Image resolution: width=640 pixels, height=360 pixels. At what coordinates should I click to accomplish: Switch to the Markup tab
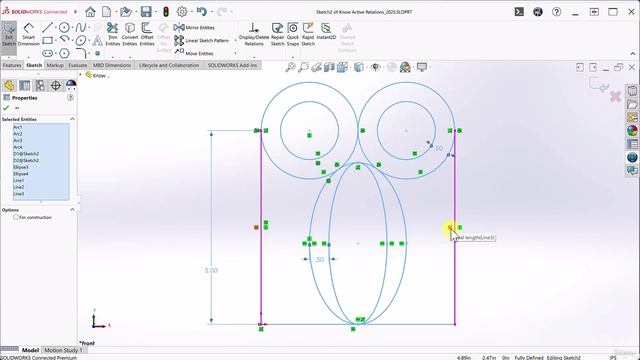click(x=55, y=65)
